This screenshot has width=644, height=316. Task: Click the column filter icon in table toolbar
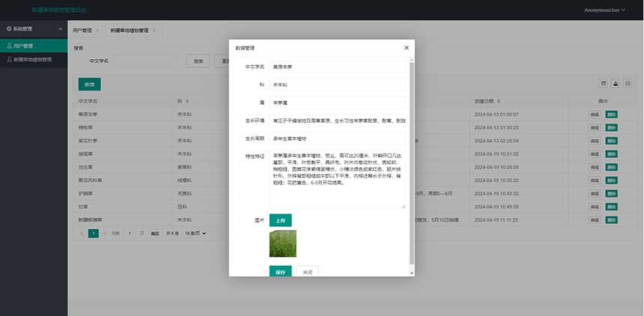(x=604, y=84)
